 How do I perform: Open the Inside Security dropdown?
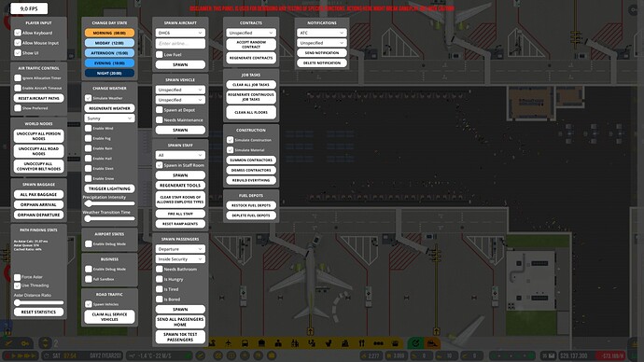tap(180, 259)
